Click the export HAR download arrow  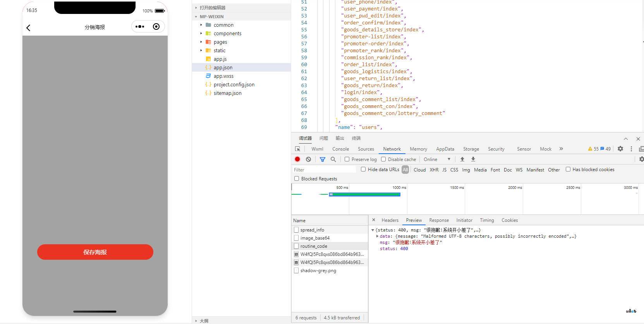point(473,159)
